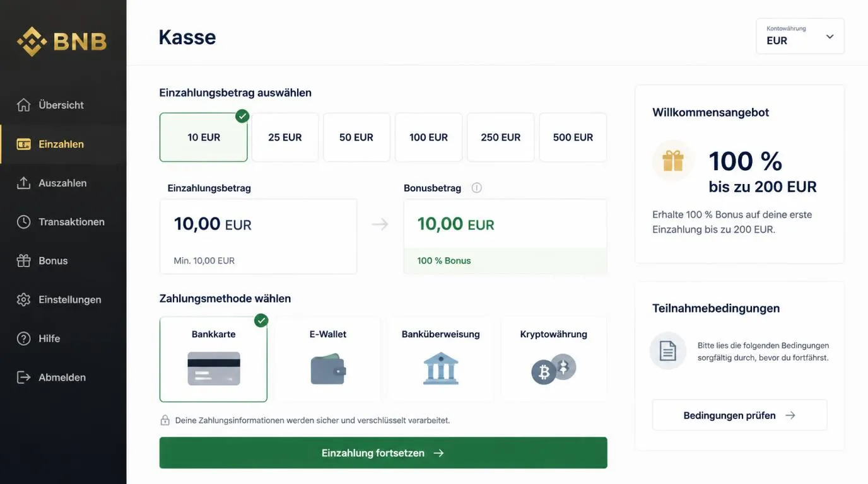
Task: Select E-Wallet label as payment method
Action: (x=328, y=334)
